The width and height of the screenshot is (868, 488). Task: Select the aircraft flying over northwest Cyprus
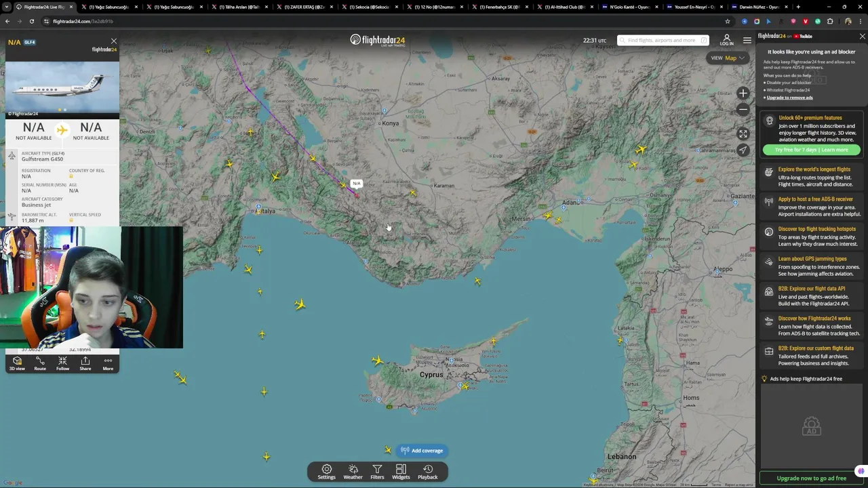378,361
